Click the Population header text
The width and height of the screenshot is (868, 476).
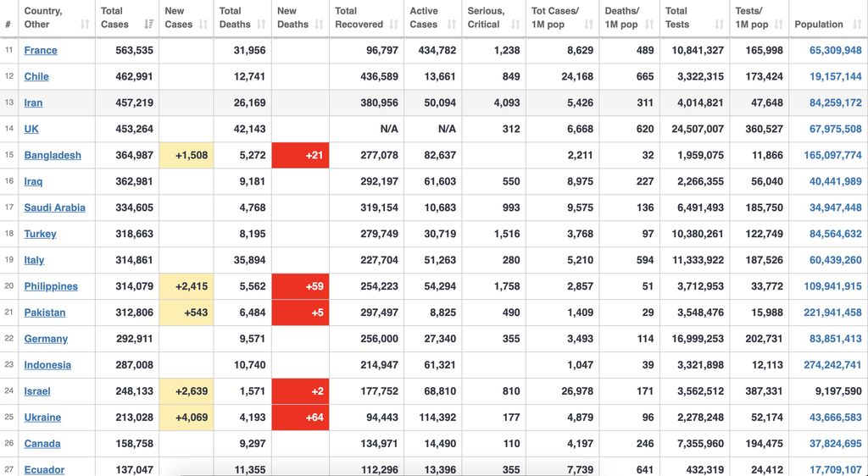[819, 25]
